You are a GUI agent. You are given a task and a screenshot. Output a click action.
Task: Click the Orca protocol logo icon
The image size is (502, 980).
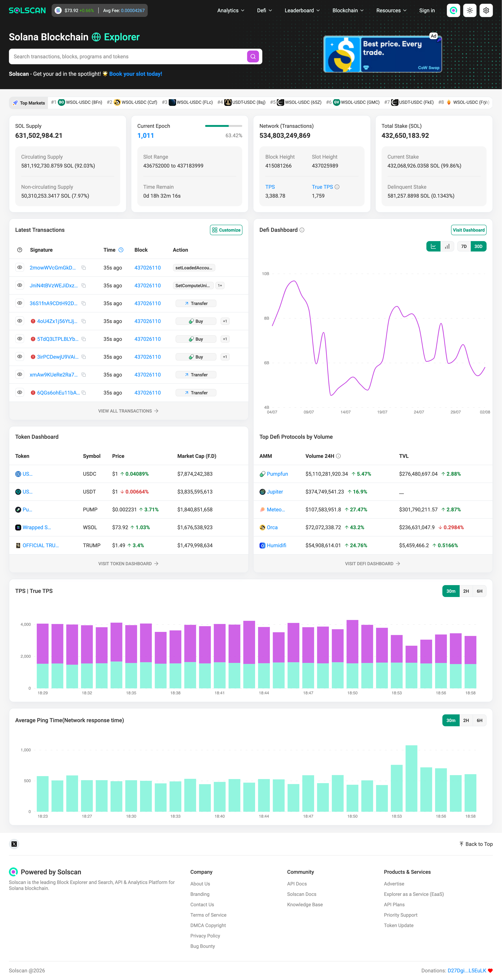pyautogui.click(x=262, y=528)
